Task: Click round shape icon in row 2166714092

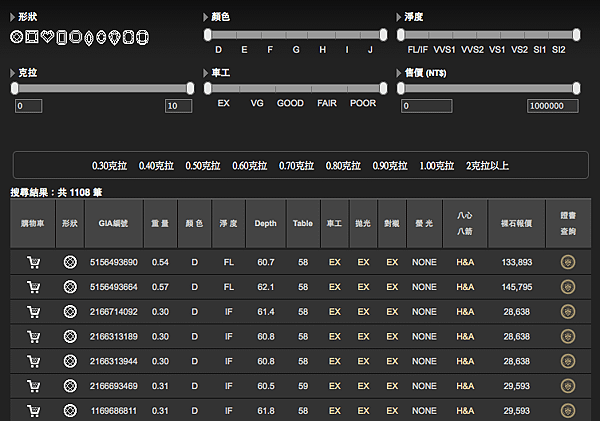Action: [70, 312]
